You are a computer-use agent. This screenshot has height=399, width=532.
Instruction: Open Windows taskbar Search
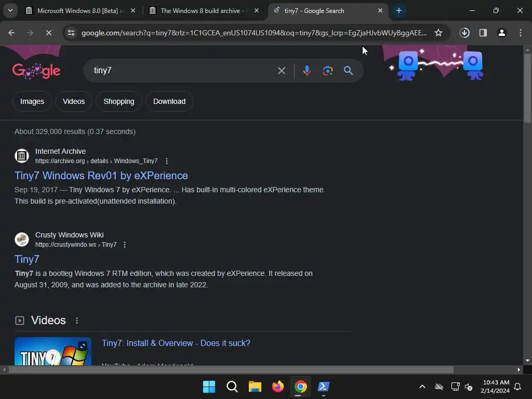click(x=232, y=387)
